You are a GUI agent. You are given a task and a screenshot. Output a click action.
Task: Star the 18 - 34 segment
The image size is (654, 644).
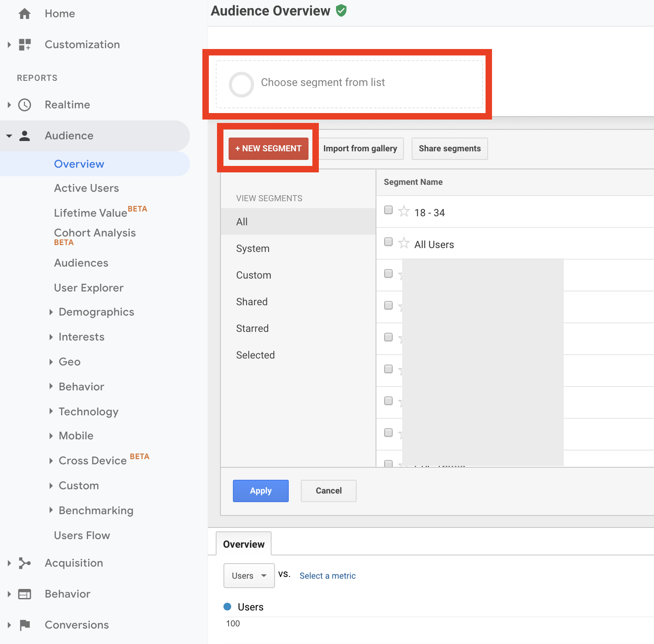[x=404, y=211]
